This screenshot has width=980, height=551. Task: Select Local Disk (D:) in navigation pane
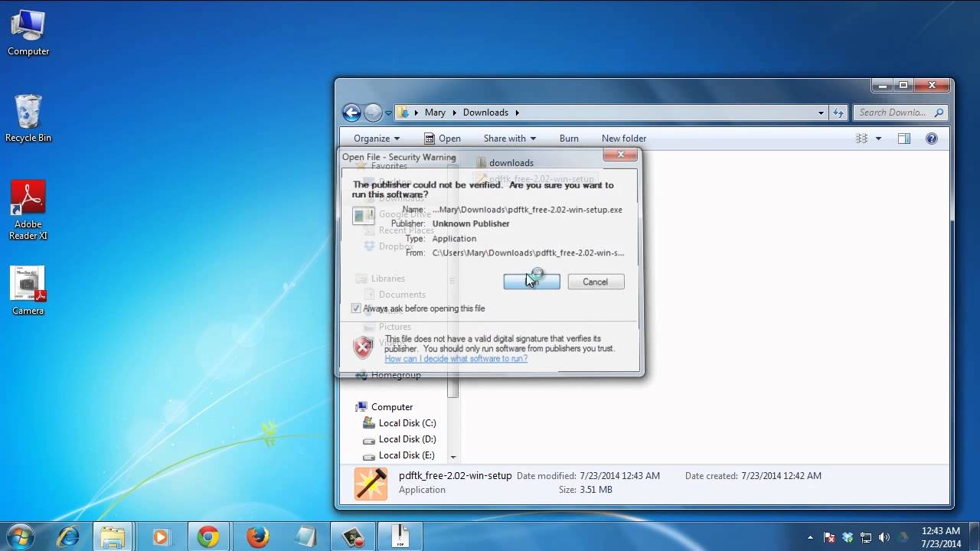coord(399,439)
